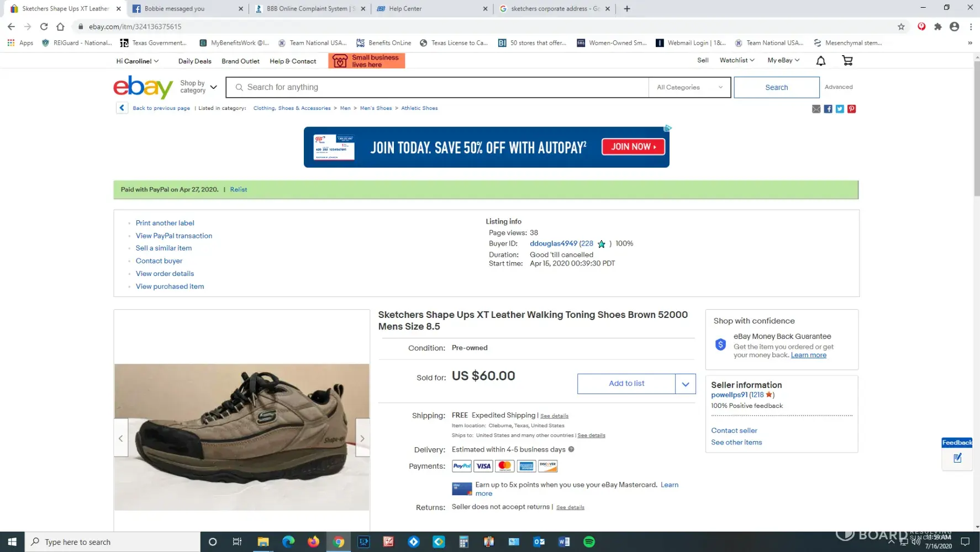The height and width of the screenshot is (552, 980).
Task: Open the My eBay dropdown menu
Action: tap(783, 60)
